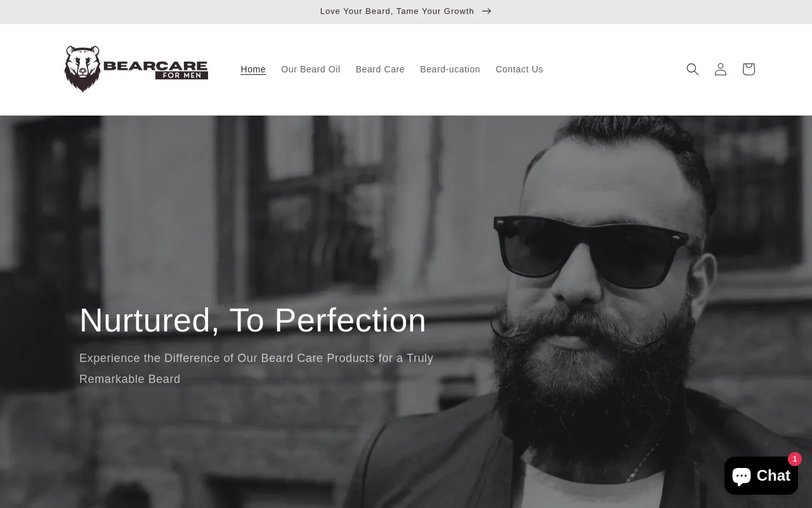This screenshot has width=812, height=508.
Task: Go to the Beard Care page
Action: click(380, 69)
